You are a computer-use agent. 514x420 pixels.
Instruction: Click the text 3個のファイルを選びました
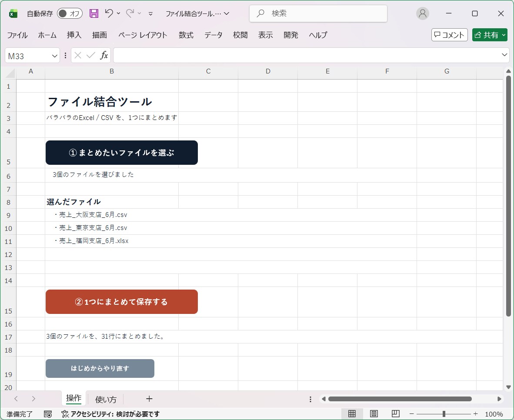(93, 174)
